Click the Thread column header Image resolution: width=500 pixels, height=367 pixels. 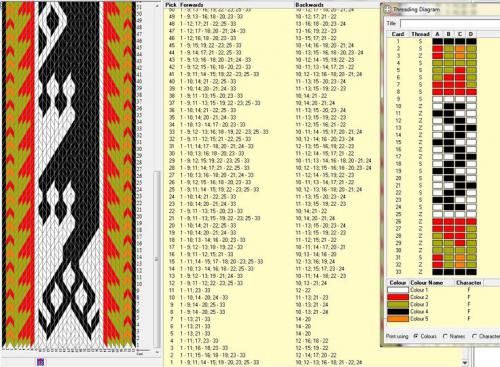(x=420, y=34)
